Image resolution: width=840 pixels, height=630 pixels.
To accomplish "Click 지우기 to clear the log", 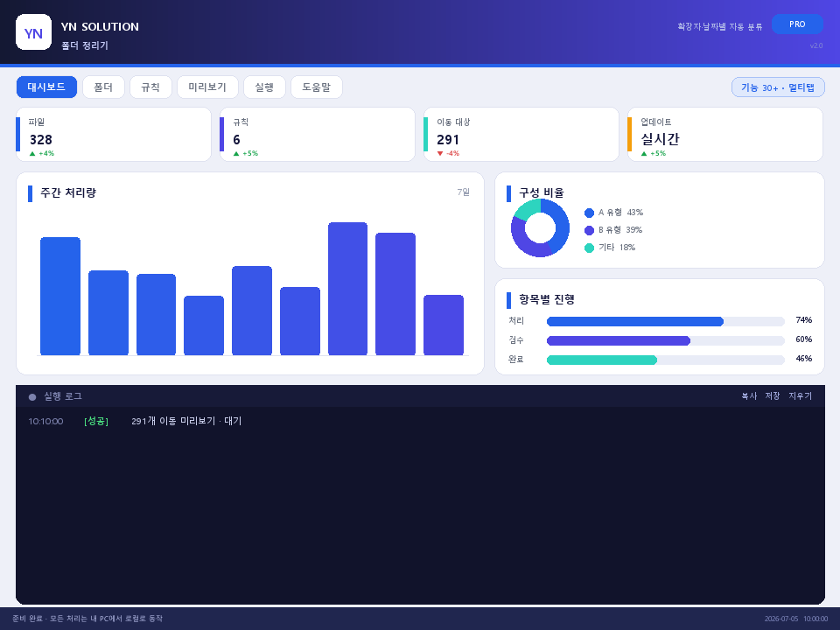I will coord(801,395).
